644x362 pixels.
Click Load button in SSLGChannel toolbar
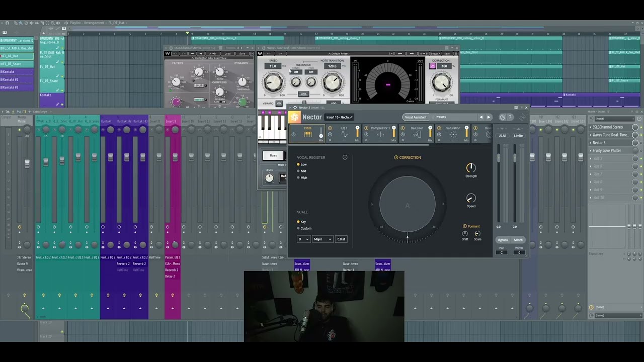point(227,54)
